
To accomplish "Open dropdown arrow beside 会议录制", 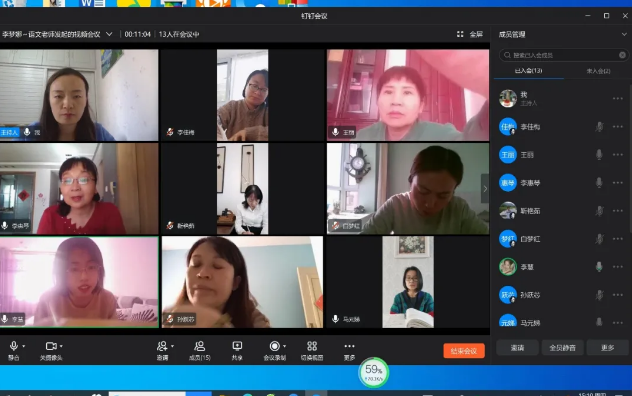I will click(x=285, y=346).
